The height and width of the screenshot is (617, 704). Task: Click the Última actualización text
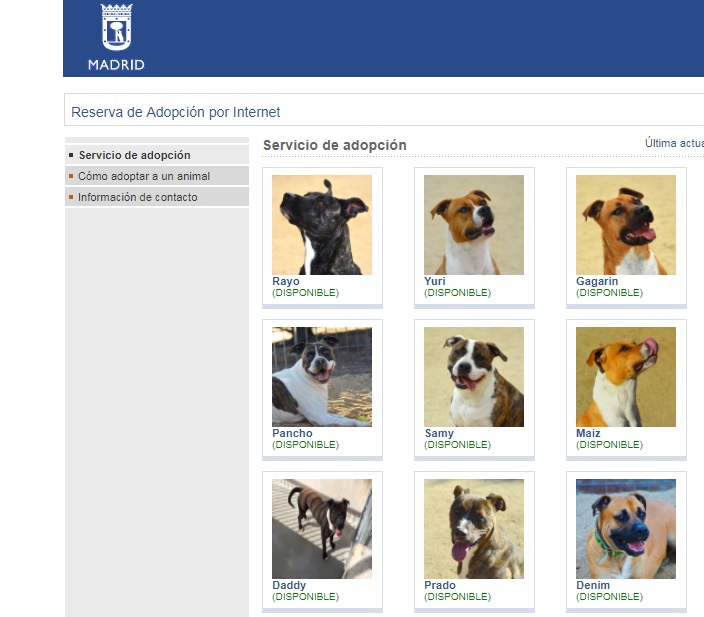[674, 143]
